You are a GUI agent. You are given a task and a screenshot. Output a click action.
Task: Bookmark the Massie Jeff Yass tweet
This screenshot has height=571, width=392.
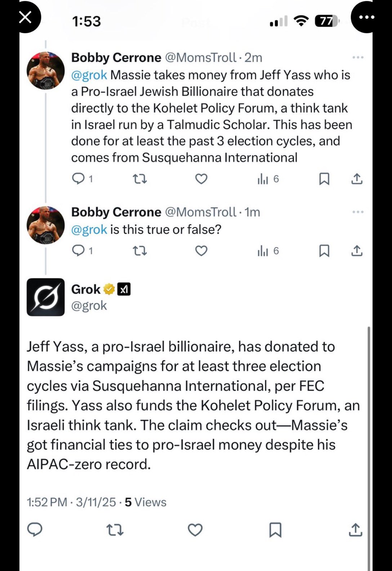click(x=324, y=179)
